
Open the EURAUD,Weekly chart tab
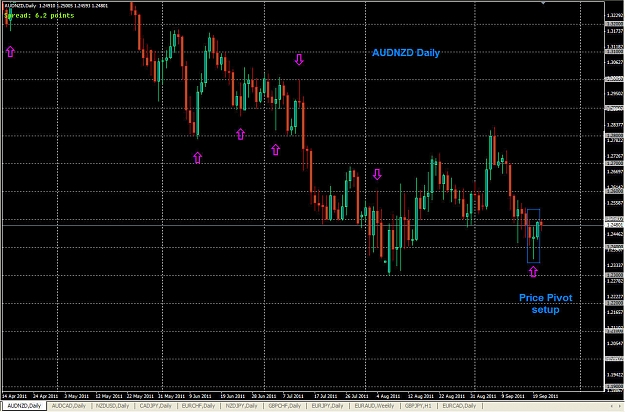[x=374, y=406]
